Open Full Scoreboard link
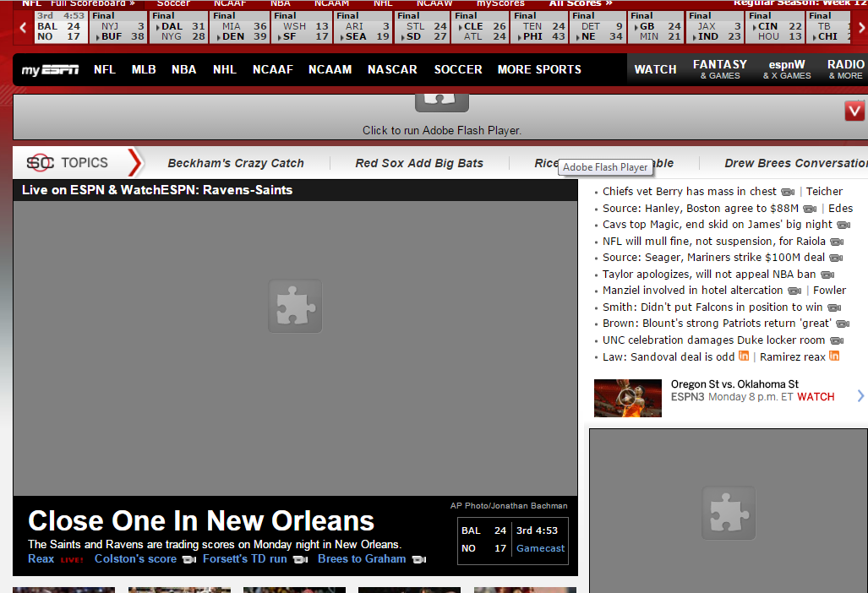This screenshot has height=593, width=868. coord(93,3)
